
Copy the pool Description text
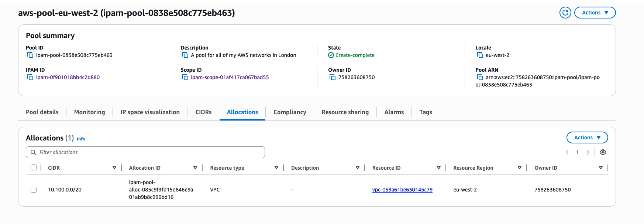185,55
